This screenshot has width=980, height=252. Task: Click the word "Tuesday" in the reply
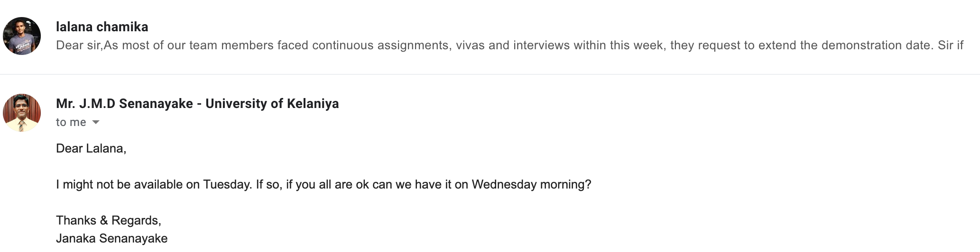(227, 184)
